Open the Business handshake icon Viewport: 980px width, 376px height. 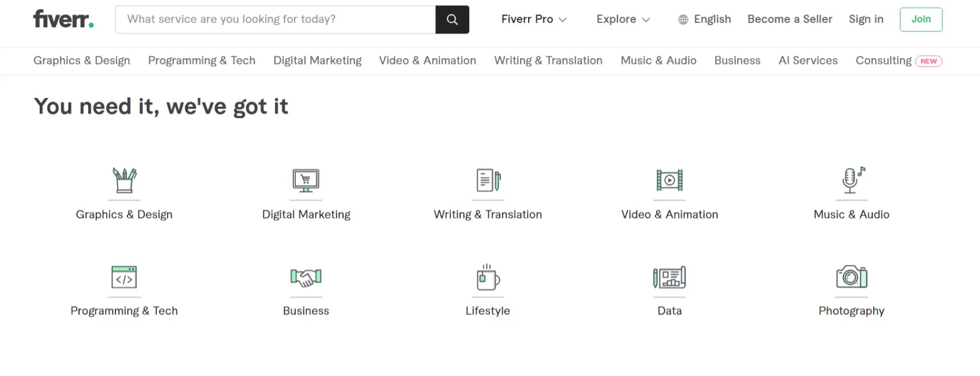click(x=306, y=278)
